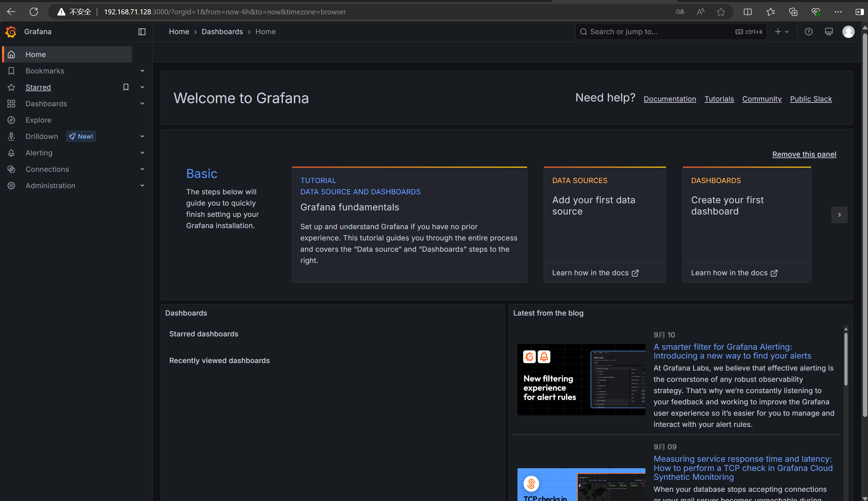Image resolution: width=868 pixels, height=501 pixels.
Task: Toggle the sidebar dock menu icon
Action: [142, 32]
